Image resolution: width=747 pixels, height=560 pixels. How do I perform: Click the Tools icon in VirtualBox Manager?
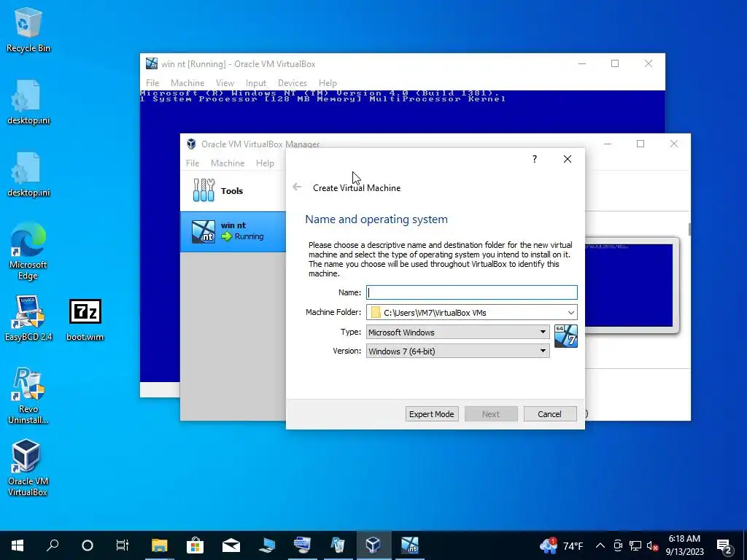click(204, 190)
